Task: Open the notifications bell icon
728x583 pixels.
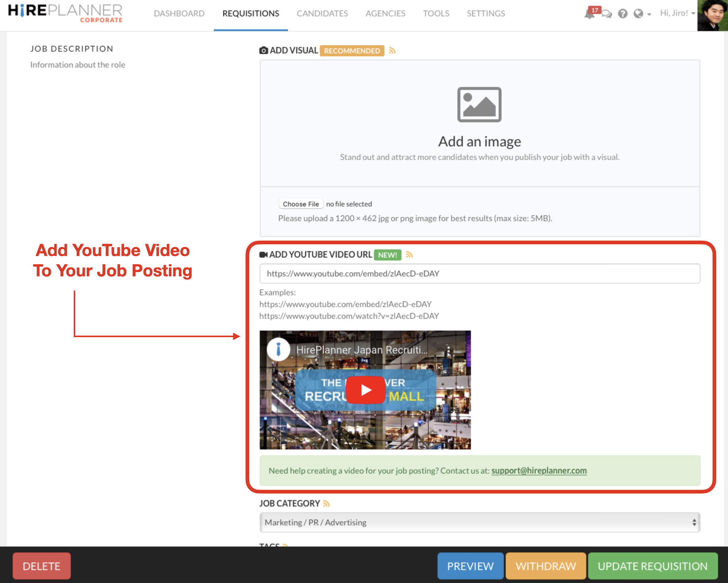Action: [589, 14]
